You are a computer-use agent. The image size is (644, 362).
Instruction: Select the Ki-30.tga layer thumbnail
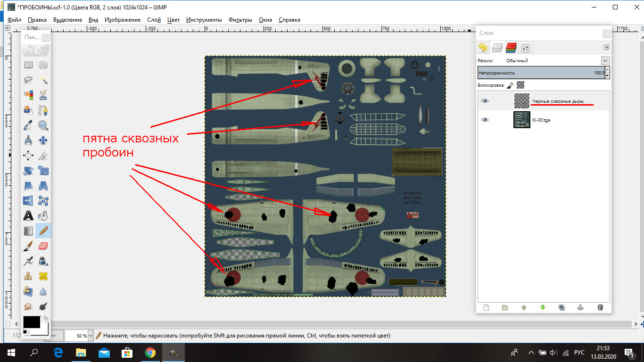(x=521, y=120)
